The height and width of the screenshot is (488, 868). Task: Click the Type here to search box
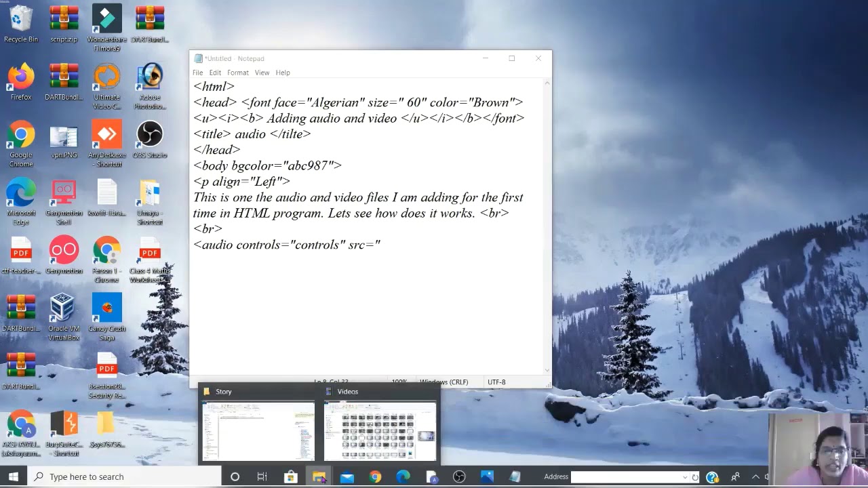click(125, 476)
